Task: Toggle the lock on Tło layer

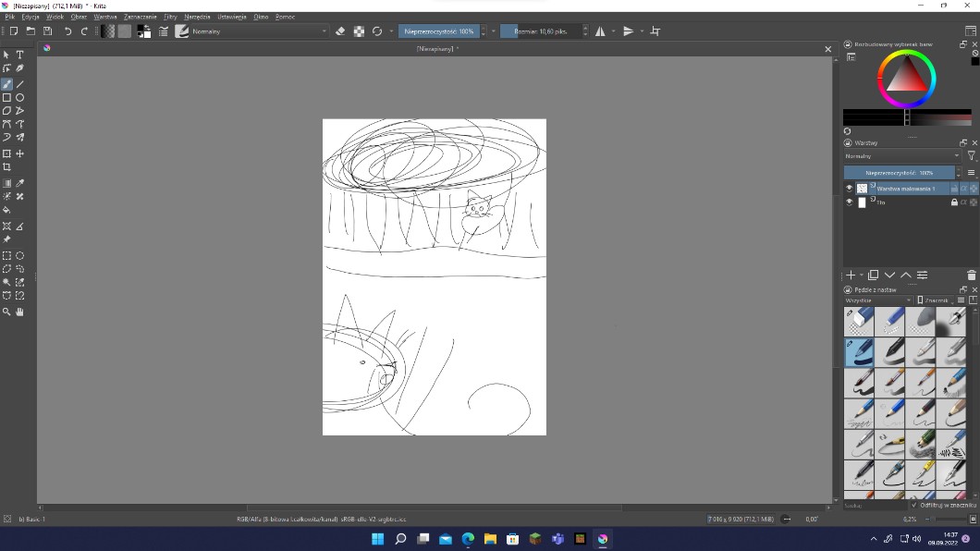Action: (x=954, y=202)
